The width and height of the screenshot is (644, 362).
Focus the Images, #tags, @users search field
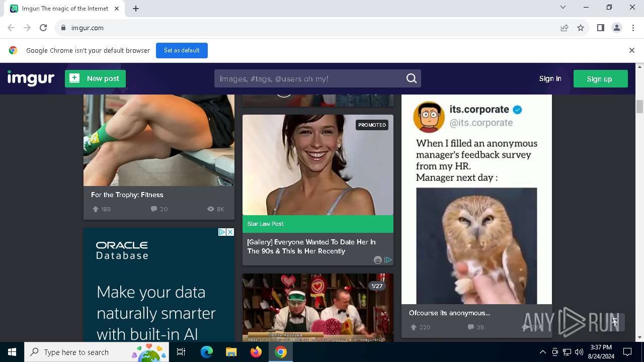pos(309,78)
